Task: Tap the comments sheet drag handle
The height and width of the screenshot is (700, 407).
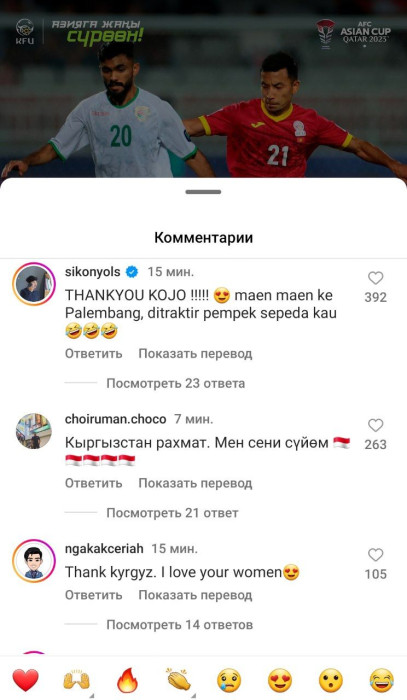Action: [x=204, y=192]
